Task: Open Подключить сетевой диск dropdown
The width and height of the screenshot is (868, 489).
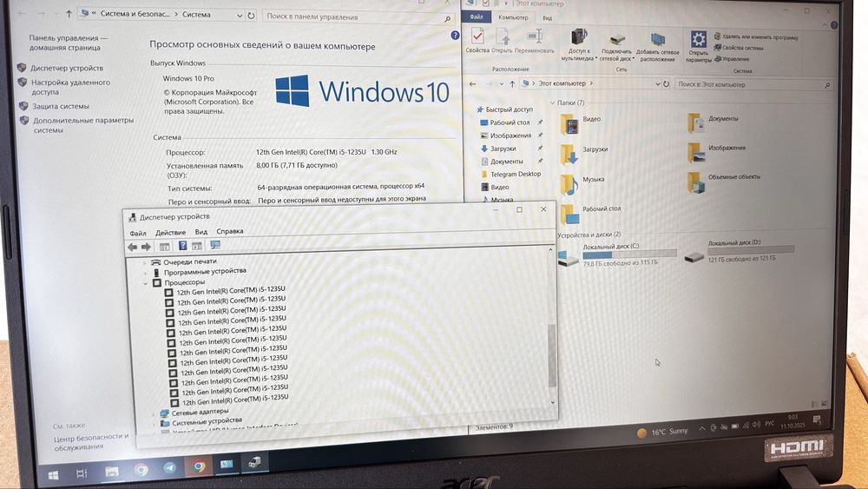Action: pyautogui.click(x=616, y=47)
